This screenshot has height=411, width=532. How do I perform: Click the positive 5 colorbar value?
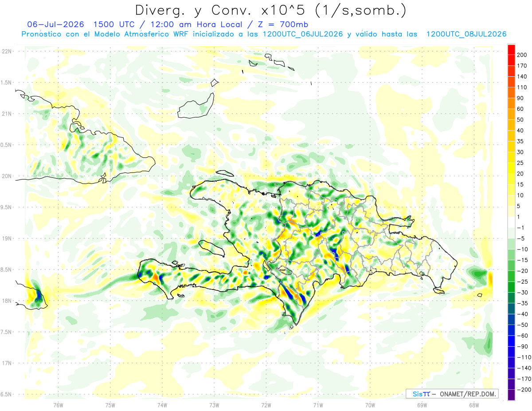[x=519, y=206]
